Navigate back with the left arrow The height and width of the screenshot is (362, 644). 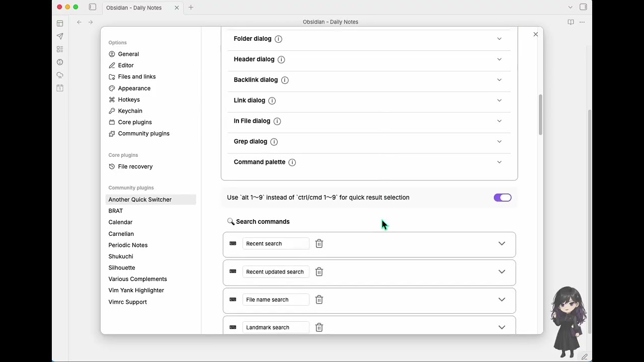click(x=79, y=22)
